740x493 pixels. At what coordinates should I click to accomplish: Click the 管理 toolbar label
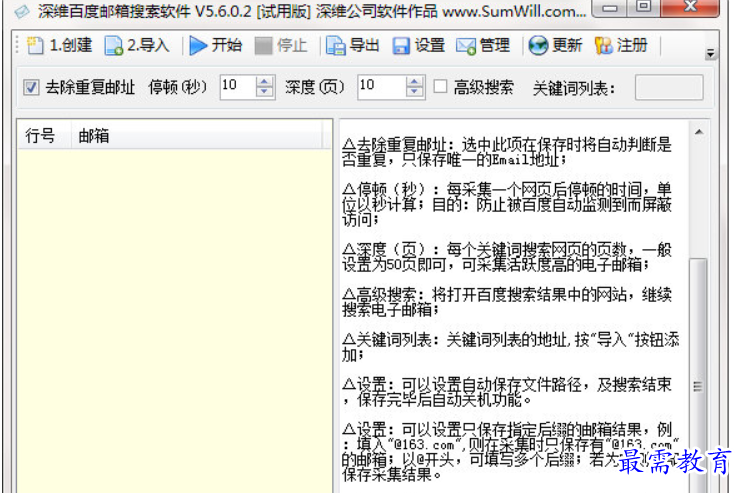coord(495,45)
